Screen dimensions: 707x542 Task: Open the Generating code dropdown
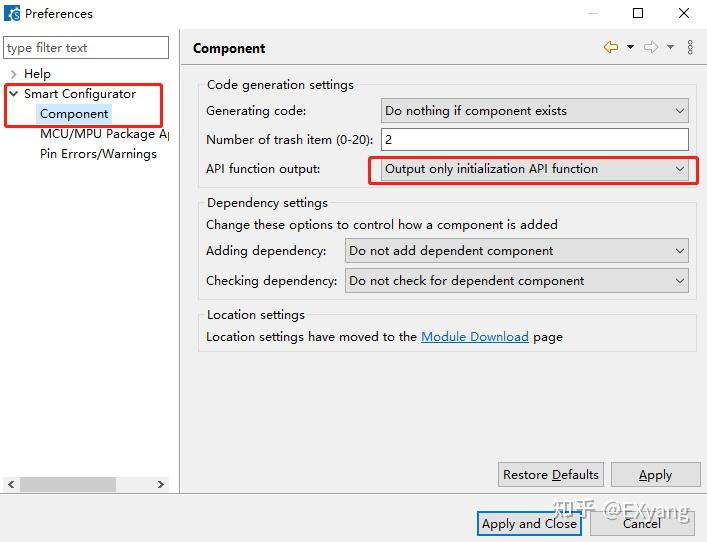pos(535,111)
